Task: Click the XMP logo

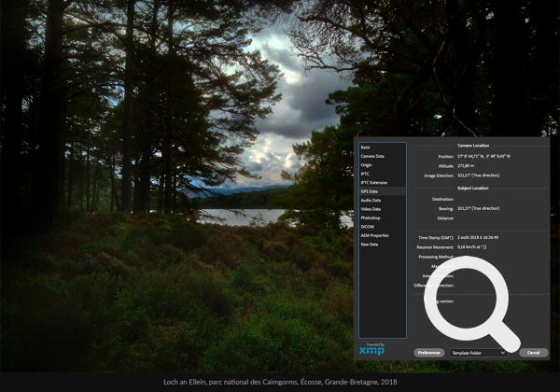Action: [x=371, y=349]
